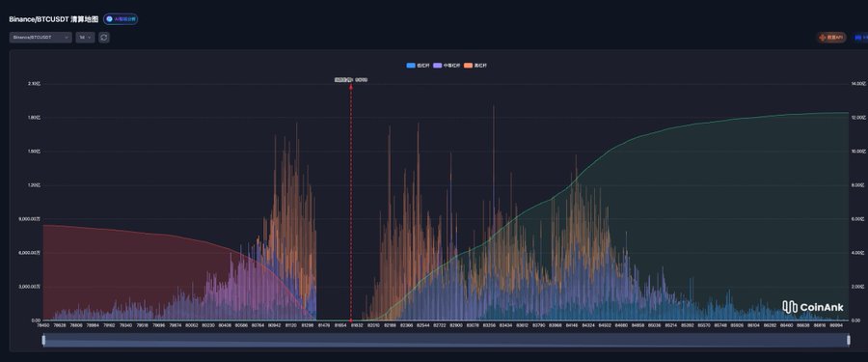This screenshot has height=362, width=868.
Task: Click the '81832' x-axis price label
Action: pos(357,326)
